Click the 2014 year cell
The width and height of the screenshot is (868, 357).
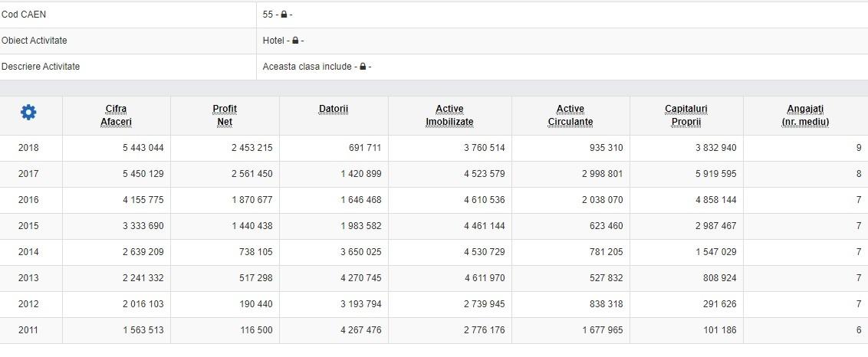coord(28,252)
